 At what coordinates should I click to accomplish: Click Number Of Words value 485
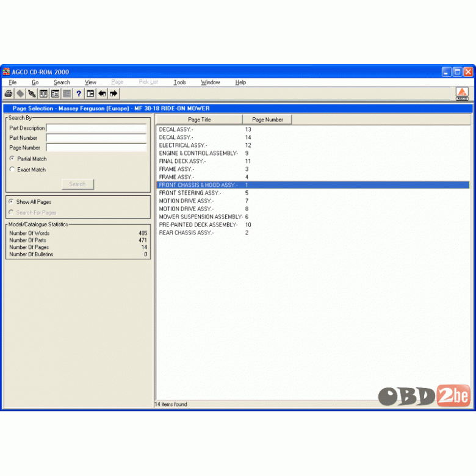coord(143,233)
